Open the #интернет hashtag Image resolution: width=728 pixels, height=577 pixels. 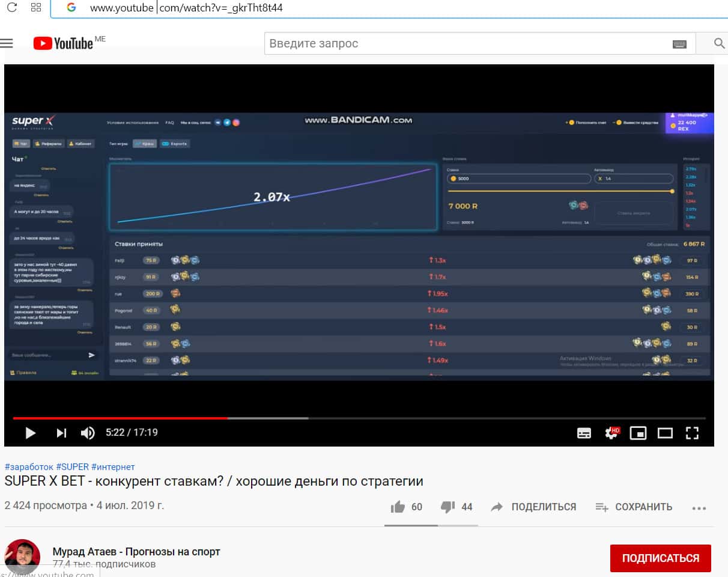(x=114, y=467)
